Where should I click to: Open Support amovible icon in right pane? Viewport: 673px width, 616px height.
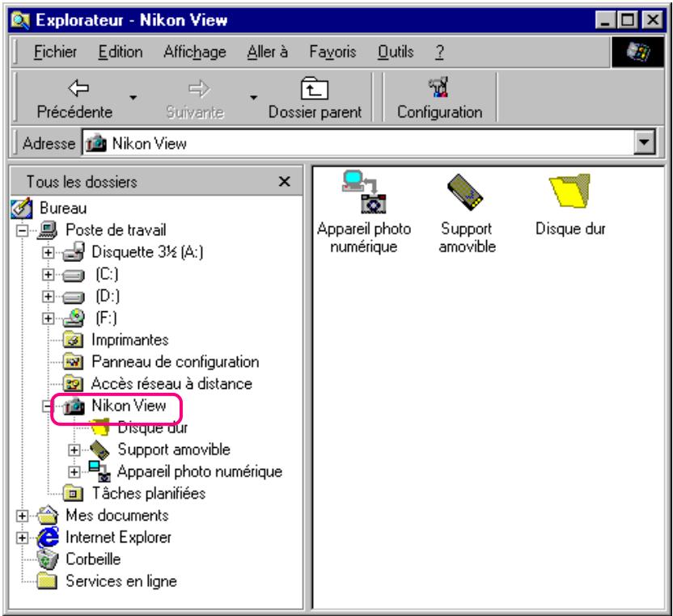[466, 192]
